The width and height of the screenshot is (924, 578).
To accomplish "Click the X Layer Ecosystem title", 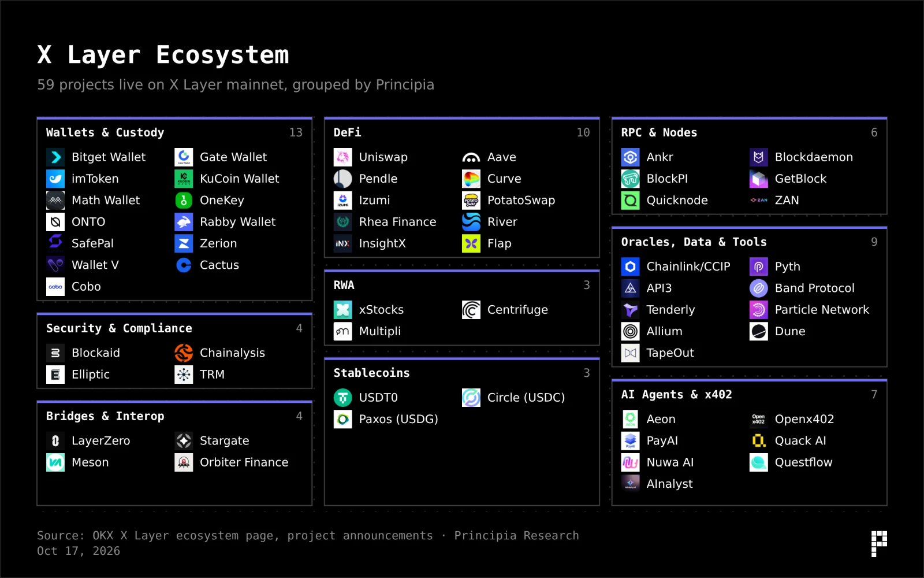I will [x=163, y=55].
